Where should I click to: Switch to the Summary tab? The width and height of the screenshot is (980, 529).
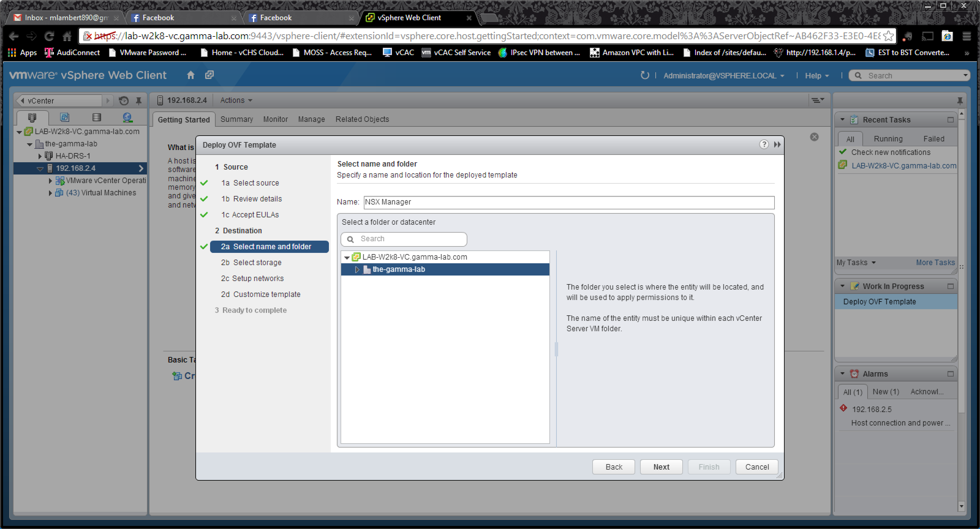click(237, 119)
